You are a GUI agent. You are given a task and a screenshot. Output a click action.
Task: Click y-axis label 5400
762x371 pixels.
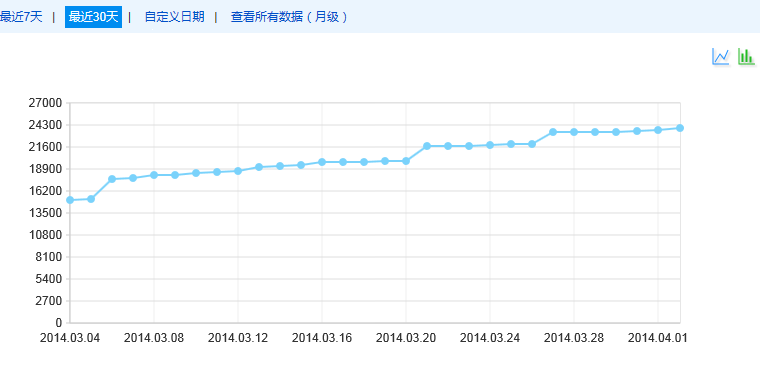pos(49,279)
